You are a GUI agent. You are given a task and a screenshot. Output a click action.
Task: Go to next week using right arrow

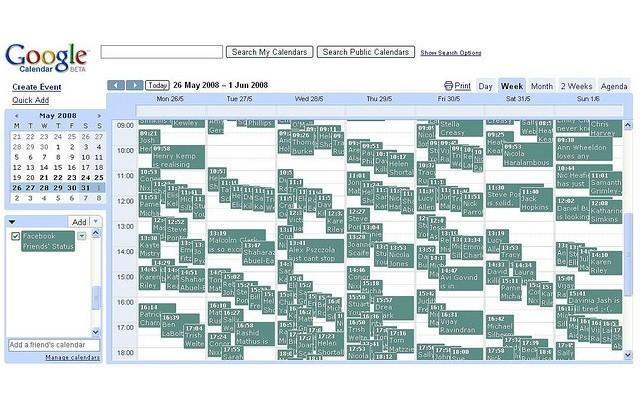point(134,86)
